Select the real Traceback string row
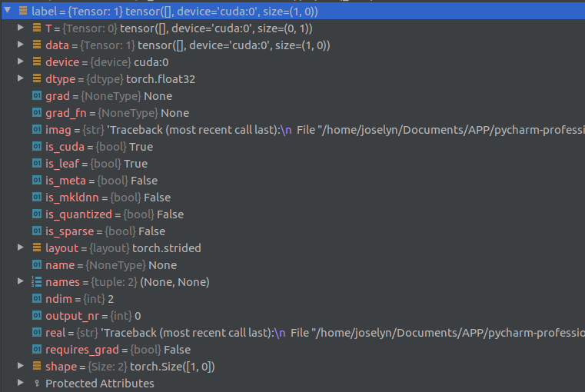Image resolution: width=585 pixels, height=392 pixels. point(315,333)
